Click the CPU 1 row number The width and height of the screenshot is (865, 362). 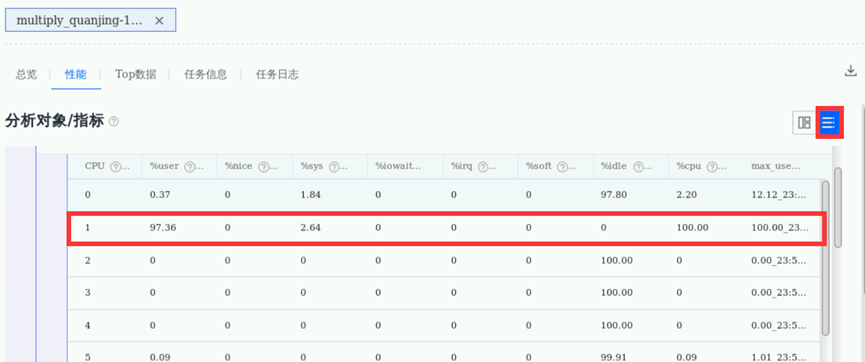click(87, 227)
